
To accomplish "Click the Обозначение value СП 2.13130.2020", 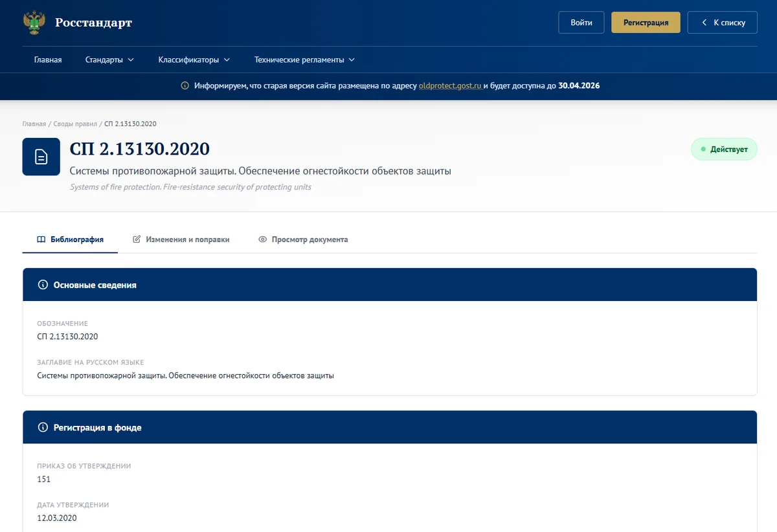I will 68,337.
